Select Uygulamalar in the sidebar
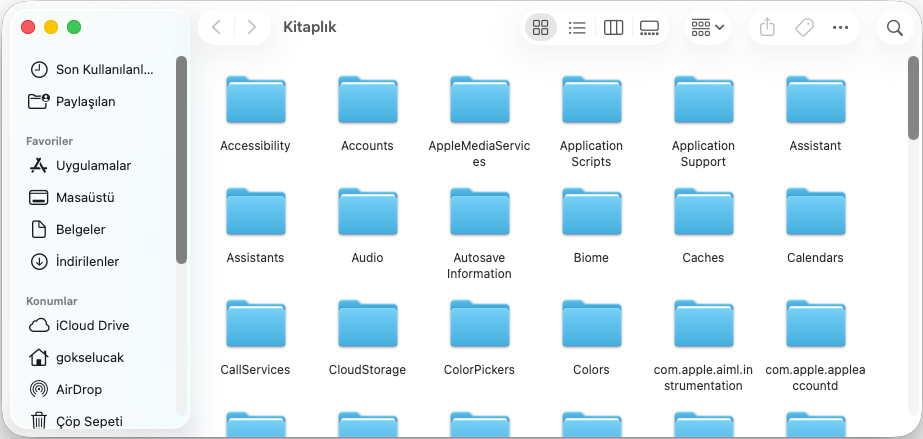The width and height of the screenshot is (923, 439). (x=93, y=165)
